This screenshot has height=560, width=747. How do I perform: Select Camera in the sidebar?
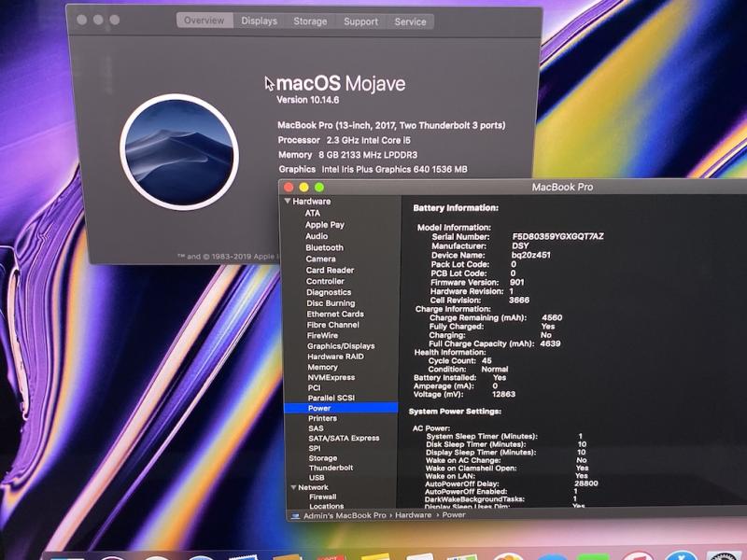[320, 259]
